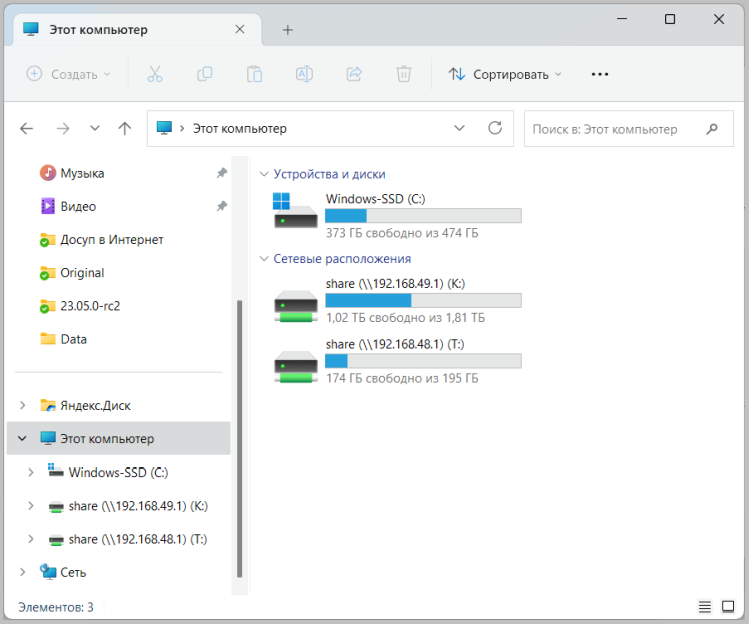
Task: Select Сеть in navigation pane
Action: tap(73, 572)
